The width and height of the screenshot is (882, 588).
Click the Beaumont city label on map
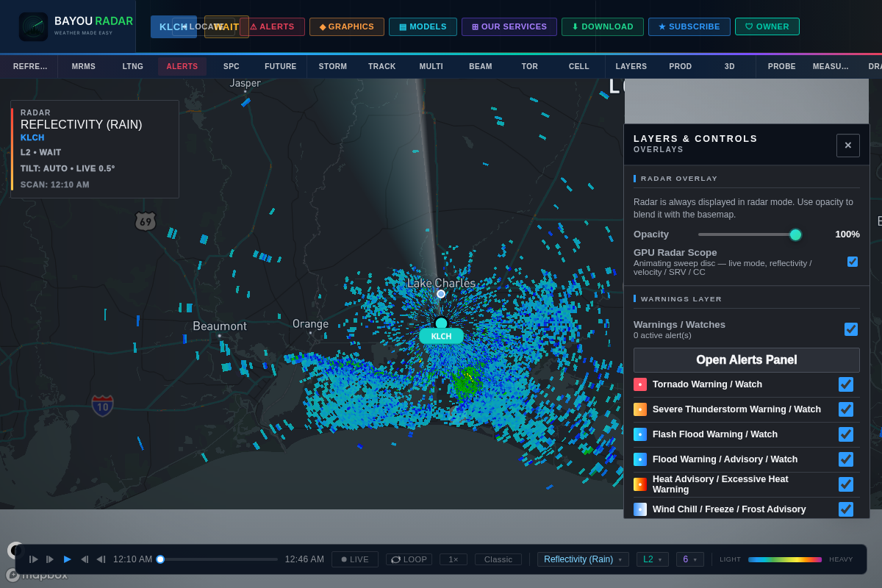pyautogui.click(x=220, y=326)
